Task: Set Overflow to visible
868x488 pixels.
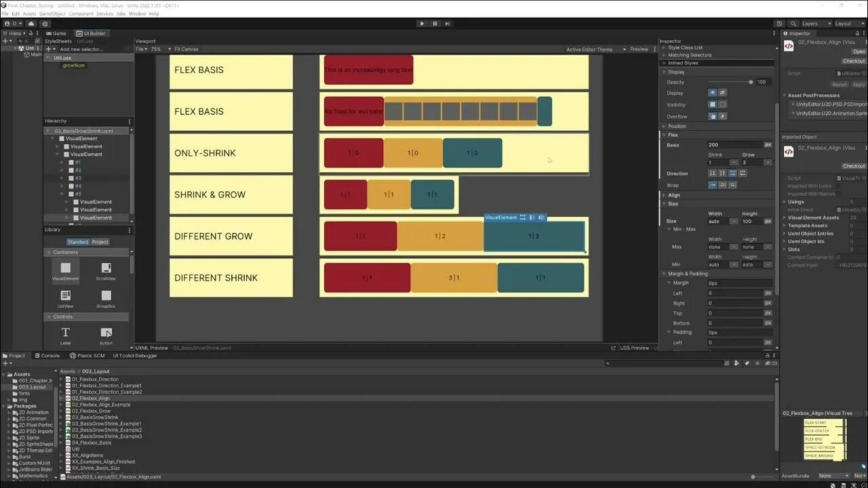Action: (712, 116)
